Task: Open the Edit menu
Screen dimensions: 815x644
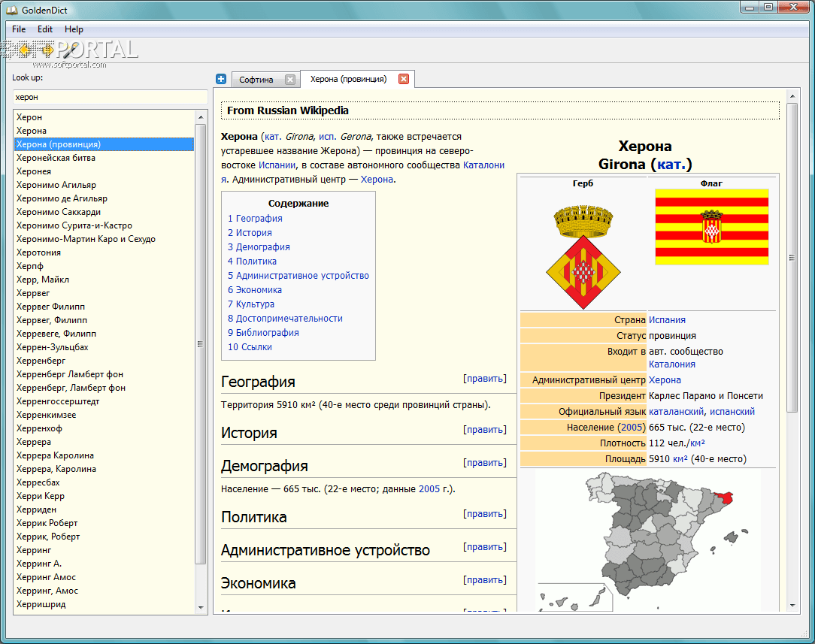Action: pos(44,29)
